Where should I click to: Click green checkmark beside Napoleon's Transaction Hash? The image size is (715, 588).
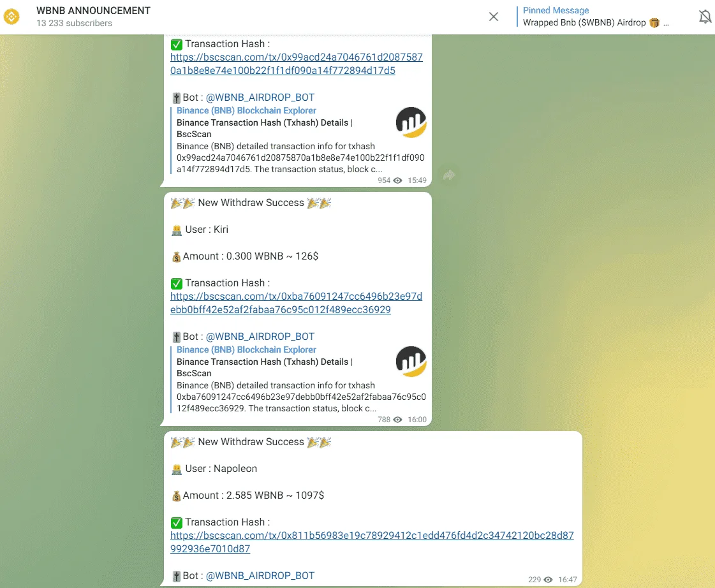[x=177, y=523]
